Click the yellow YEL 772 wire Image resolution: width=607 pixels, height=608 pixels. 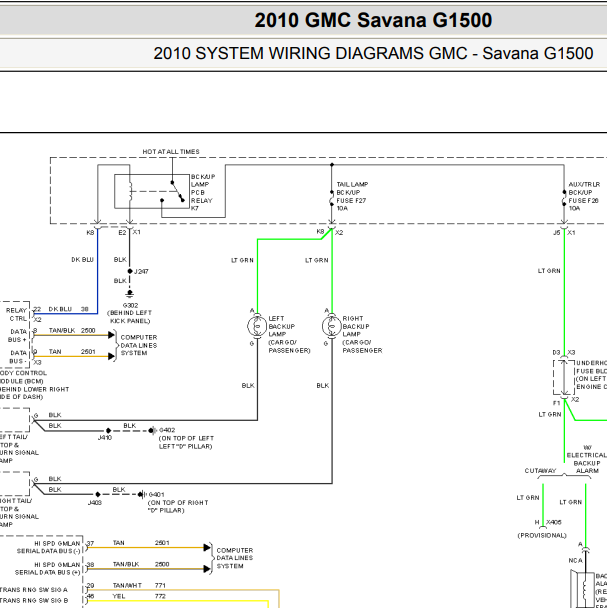pos(178,601)
